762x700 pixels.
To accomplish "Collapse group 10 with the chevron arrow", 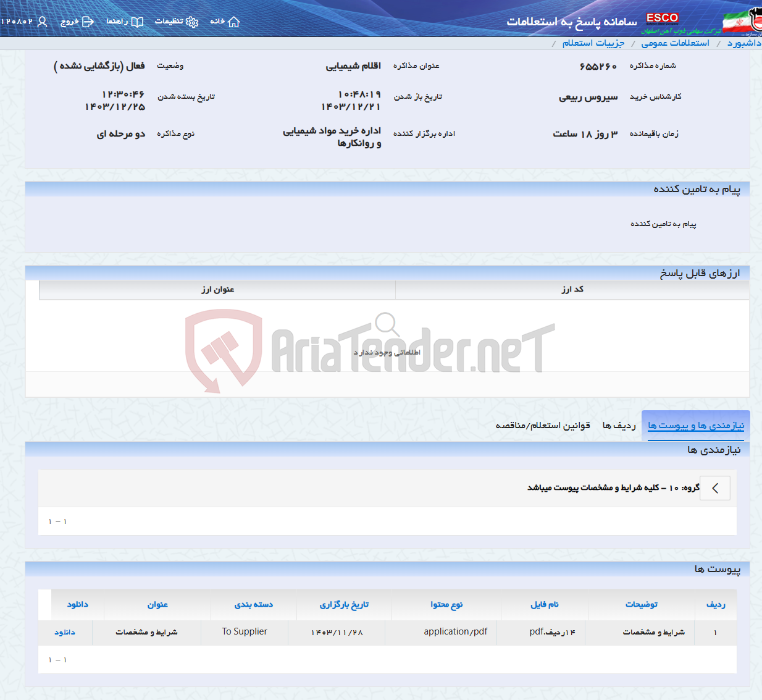I will (x=715, y=488).
